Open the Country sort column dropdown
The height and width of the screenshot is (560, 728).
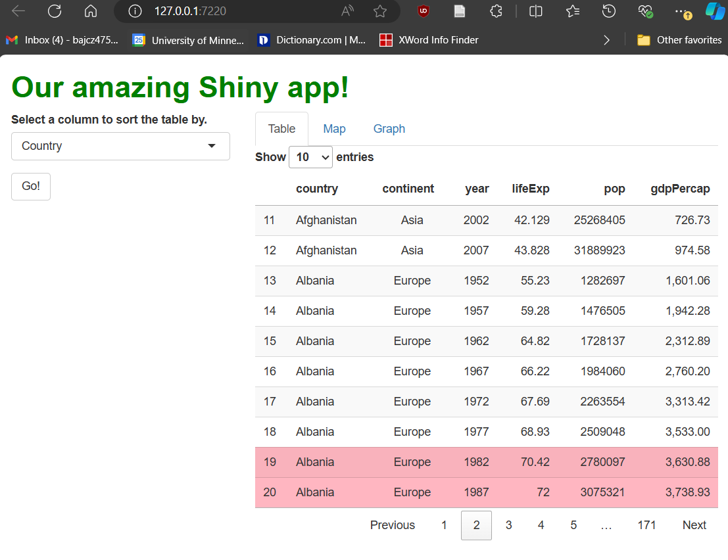pyautogui.click(x=120, y=146)
